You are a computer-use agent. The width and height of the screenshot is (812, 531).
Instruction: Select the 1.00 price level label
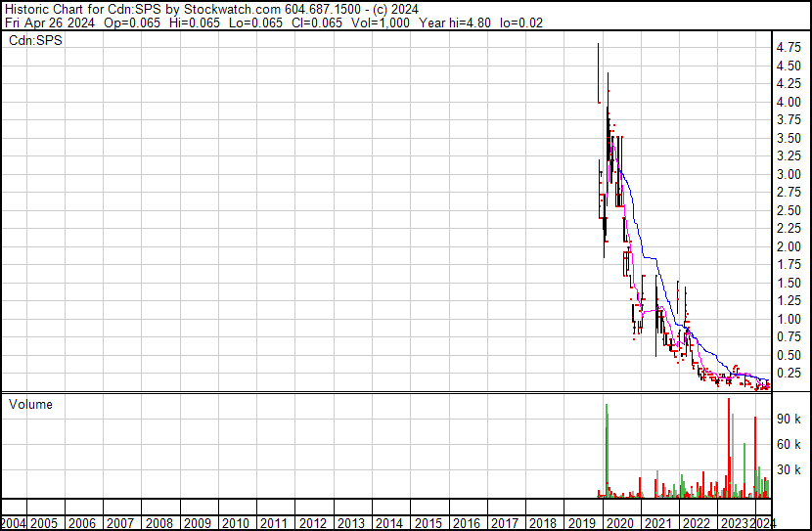point(789,319)
